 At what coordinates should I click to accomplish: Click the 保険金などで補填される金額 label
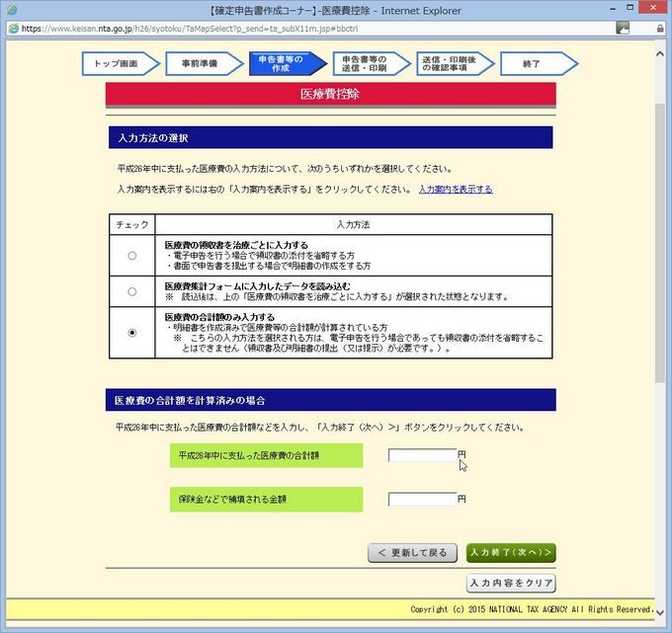point(266,500)
